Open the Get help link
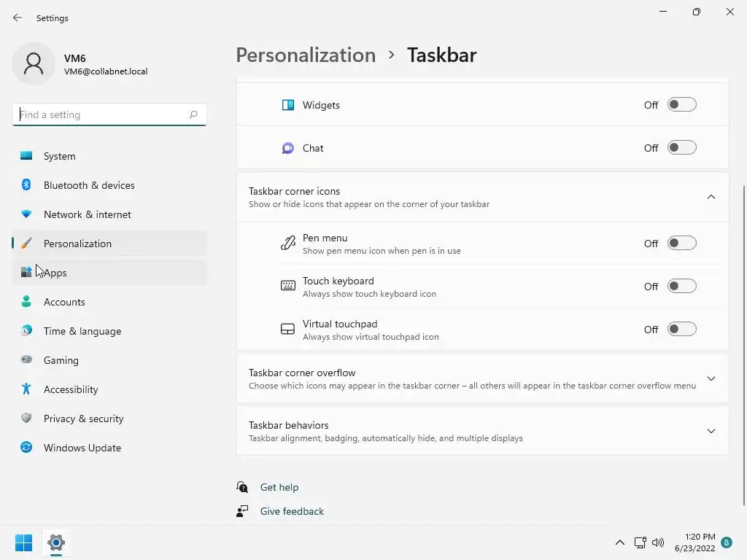 [x=279, y=487]
